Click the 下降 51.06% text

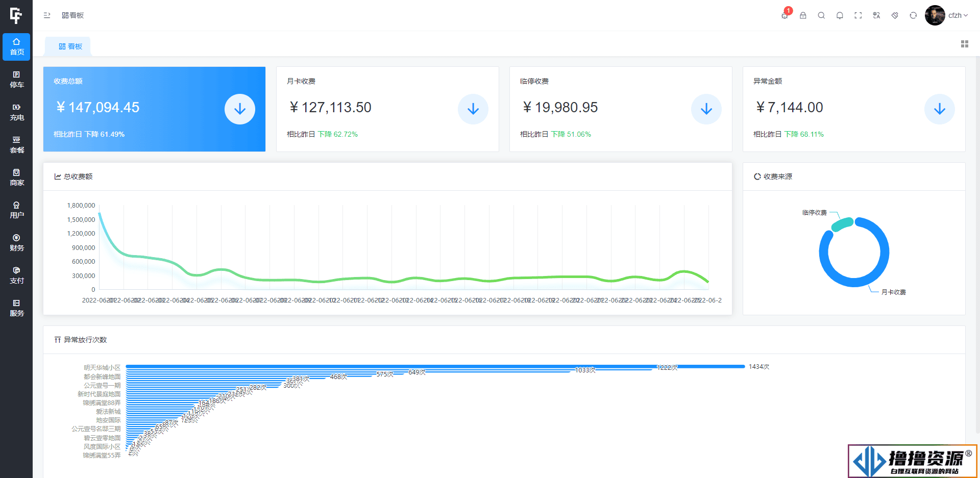pos(571,134)
